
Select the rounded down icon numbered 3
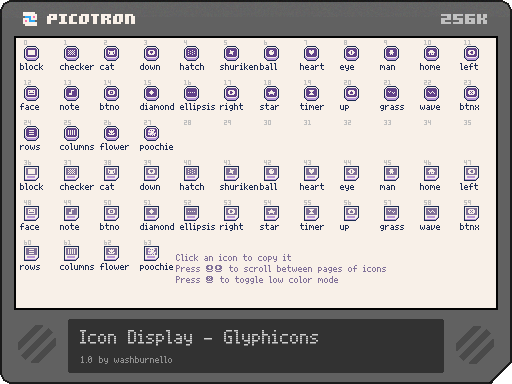tap(151, 53)
